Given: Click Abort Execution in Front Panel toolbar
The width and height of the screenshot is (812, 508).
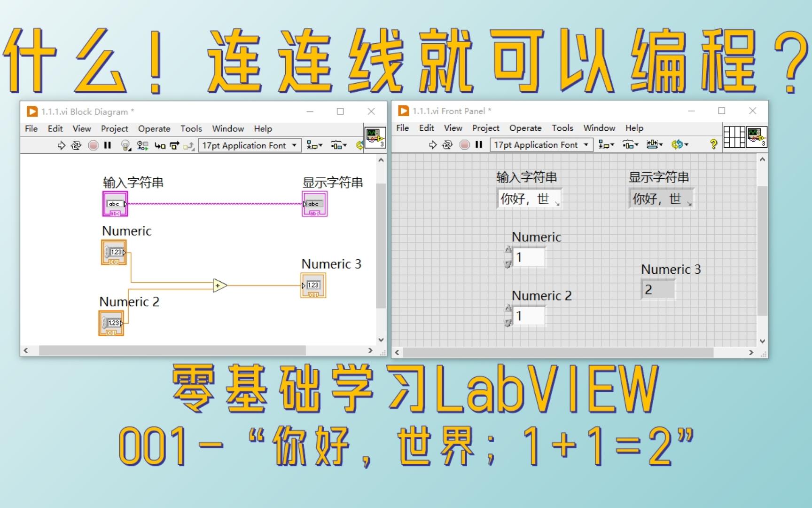Looking at the screenshot, I should (x=465, y=145).
